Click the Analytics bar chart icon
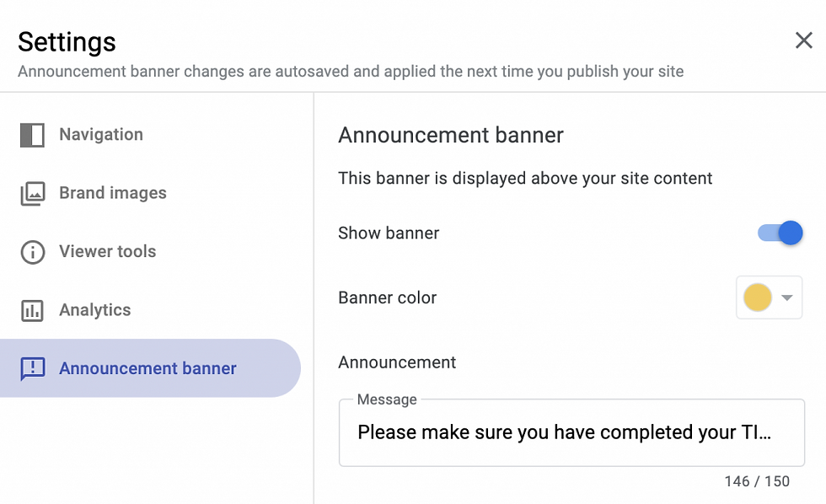 [x=32, y=310]
